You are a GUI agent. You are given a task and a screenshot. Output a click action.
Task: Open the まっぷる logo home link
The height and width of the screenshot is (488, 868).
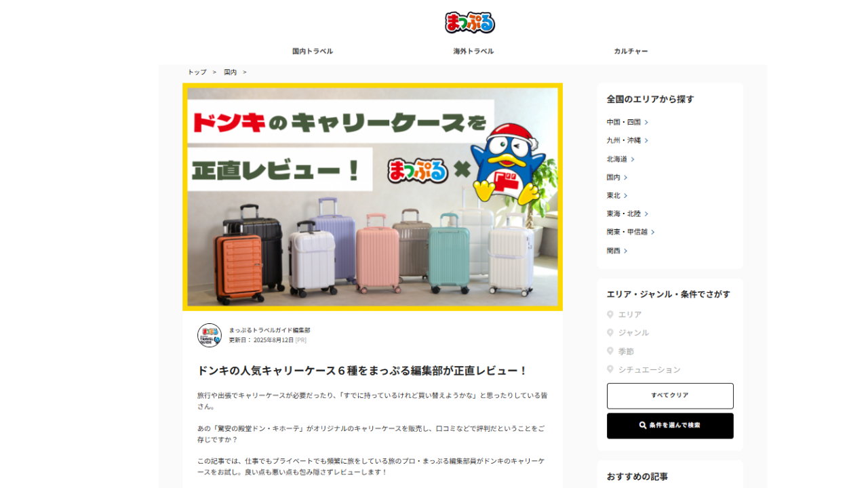pyautogui.click(x=470, y=22)
